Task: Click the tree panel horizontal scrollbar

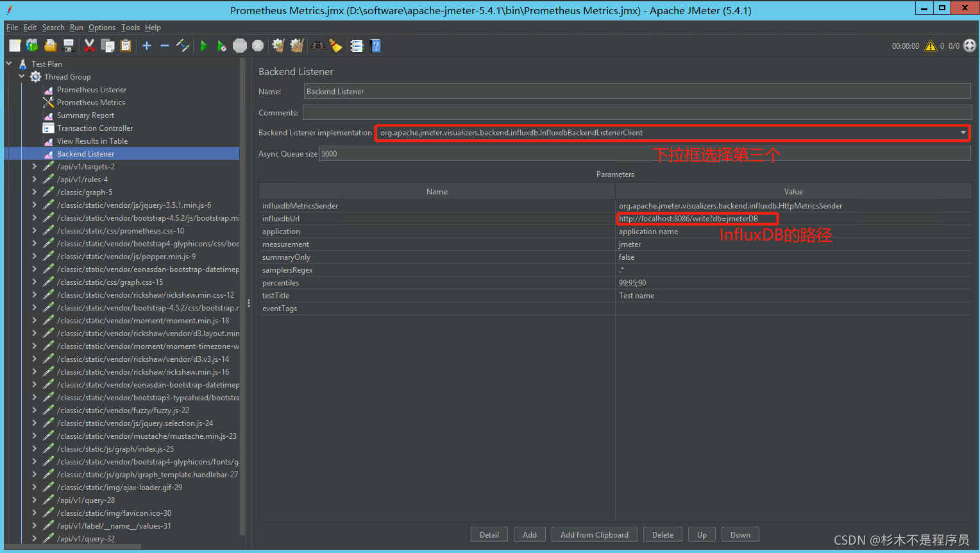Action: 72,547
